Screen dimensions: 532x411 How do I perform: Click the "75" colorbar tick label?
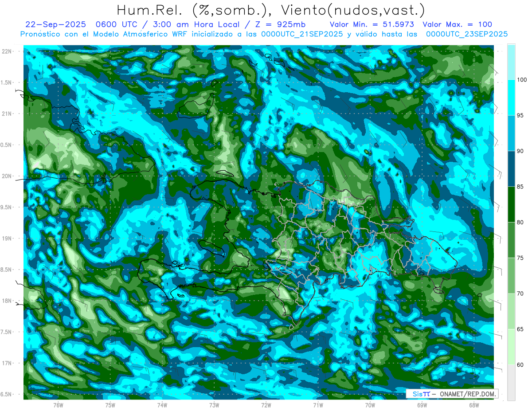click(x=522, y=258)
